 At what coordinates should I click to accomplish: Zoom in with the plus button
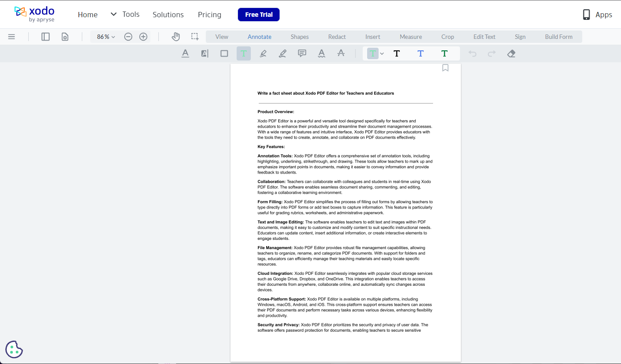(x=143, y=37)
